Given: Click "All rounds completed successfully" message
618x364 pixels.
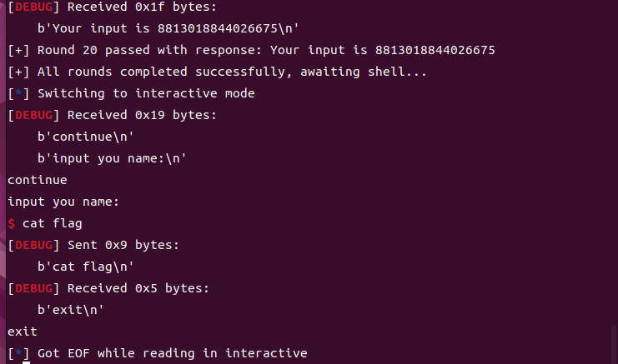Looking at the screenshot, I should (217, 72).
